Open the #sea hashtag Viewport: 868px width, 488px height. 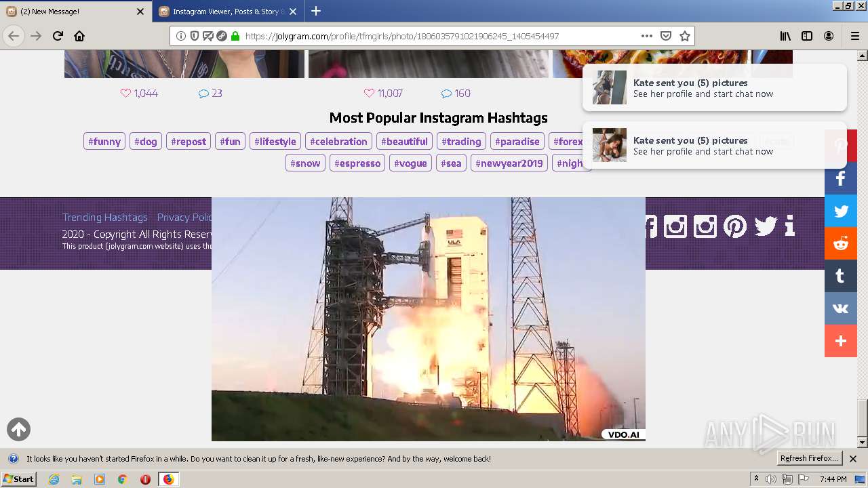451,163
